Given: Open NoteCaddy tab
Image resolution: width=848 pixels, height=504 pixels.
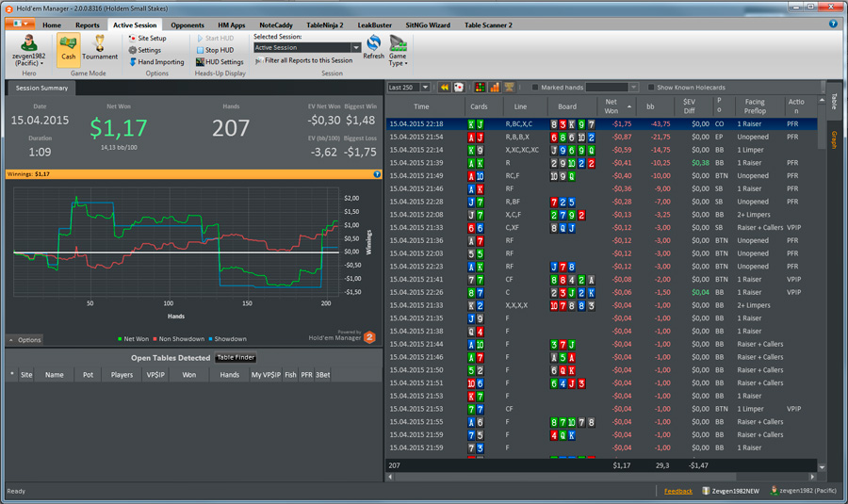Looking at the screenshot, I should click(276, 24).
